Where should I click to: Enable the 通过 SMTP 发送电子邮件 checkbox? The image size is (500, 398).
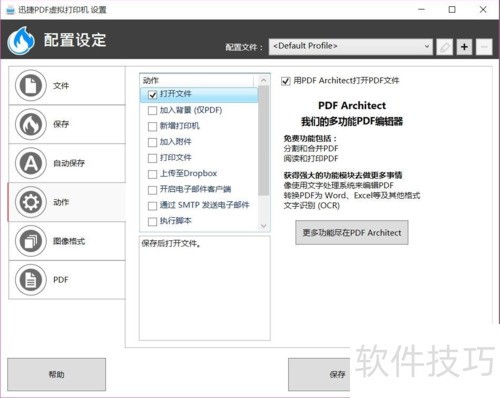[152, 206]
